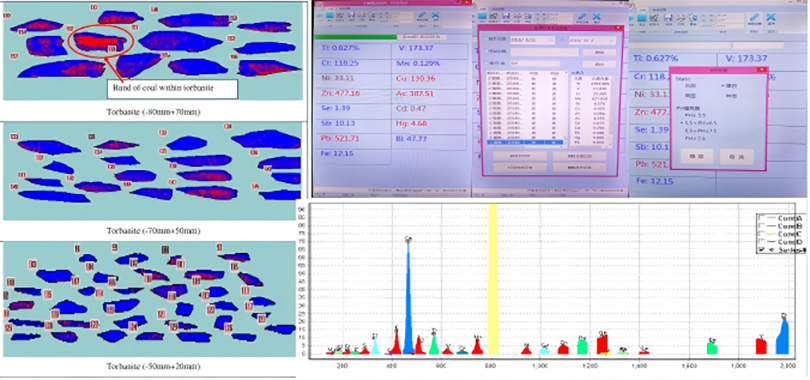Click the floppy-disk save icon in left screen toolbar

tap(351, 15)
